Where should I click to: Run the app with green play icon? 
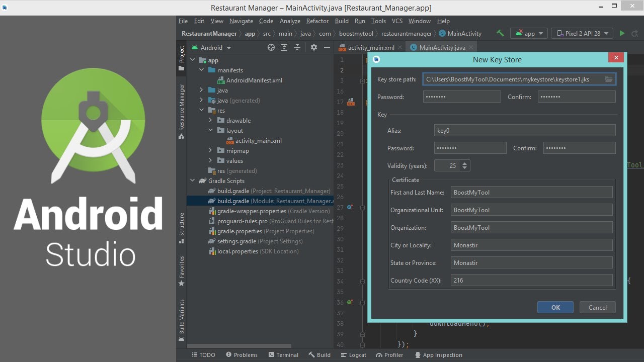[622, 33]
